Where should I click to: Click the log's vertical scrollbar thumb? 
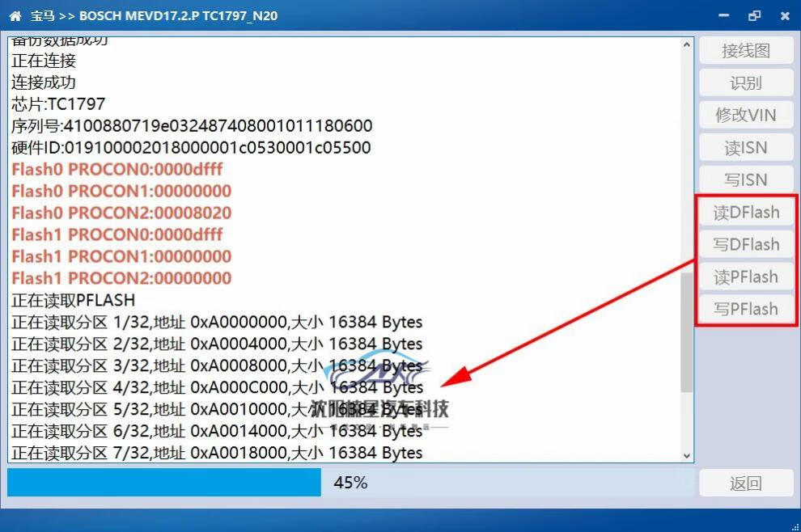click(x=687, y=331)
